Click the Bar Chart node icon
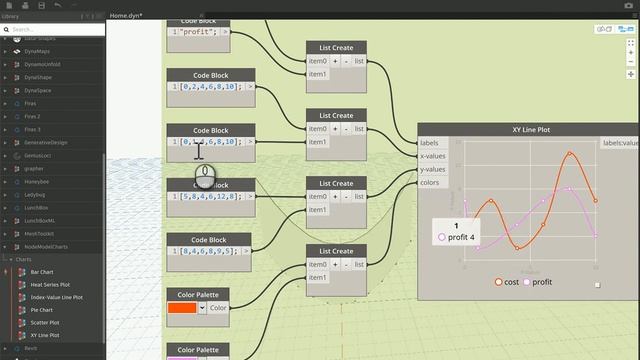 22,272
